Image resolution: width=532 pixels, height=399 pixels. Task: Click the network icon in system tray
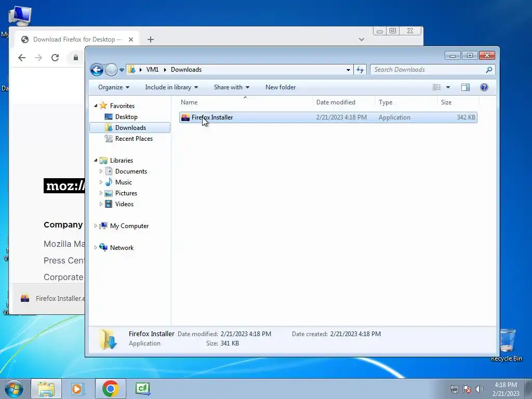pos(454,389)
